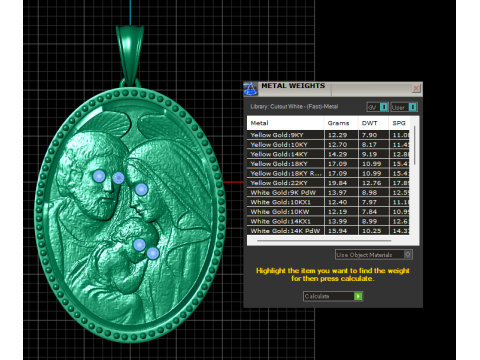Viewport: 480px width, 360px height.
Task: Select the Yellow Gold:9KY row
Action: [x=328, y=135]
